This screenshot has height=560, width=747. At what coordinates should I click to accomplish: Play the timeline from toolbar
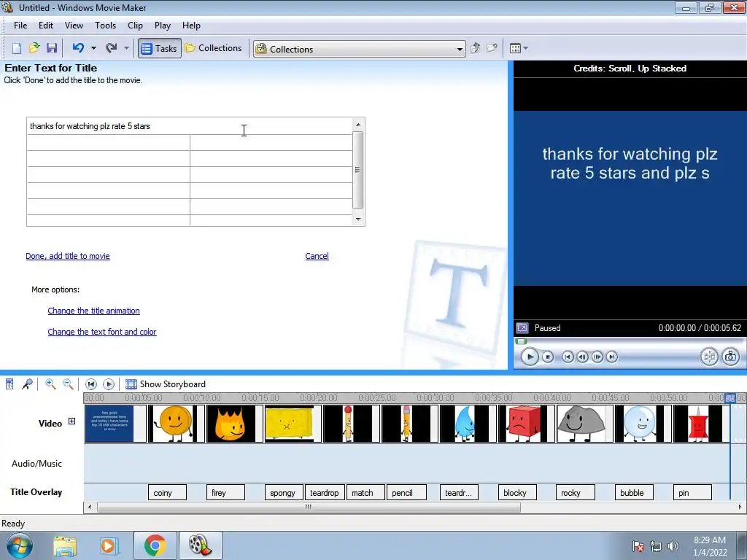pyautogui.click(x=109, y=384)
